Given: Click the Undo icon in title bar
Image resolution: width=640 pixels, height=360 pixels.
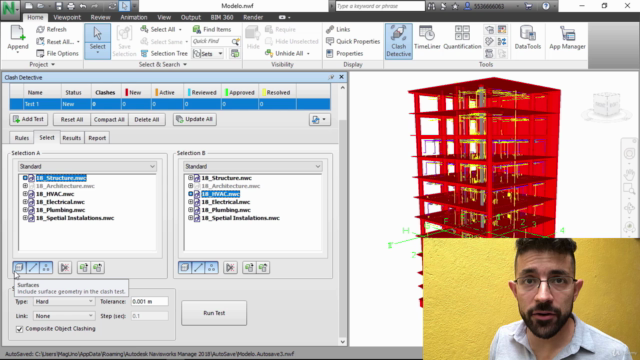Looking at the screenshot, I should [83, 6].
